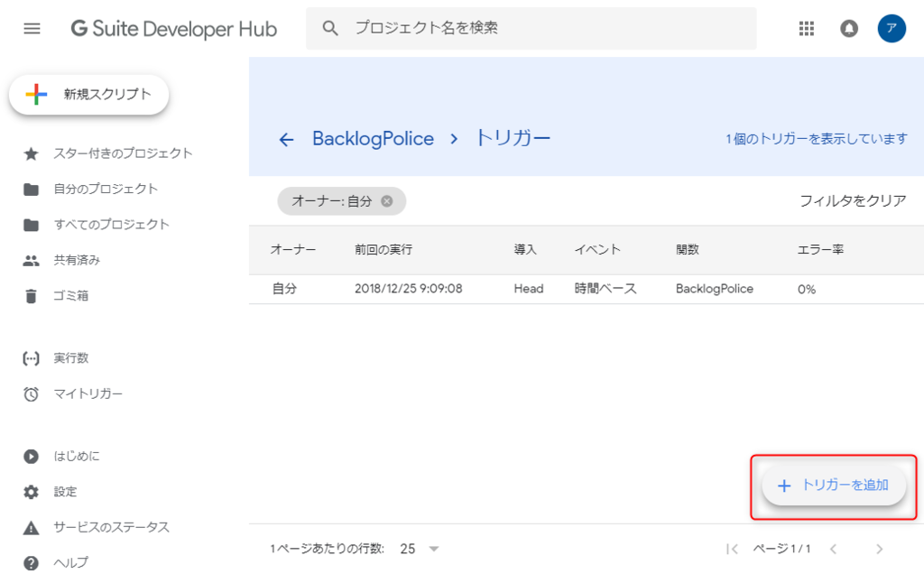Click the 時間ベース event cell
This screenshot has width=924, height=574.
(x=605, y=289)
